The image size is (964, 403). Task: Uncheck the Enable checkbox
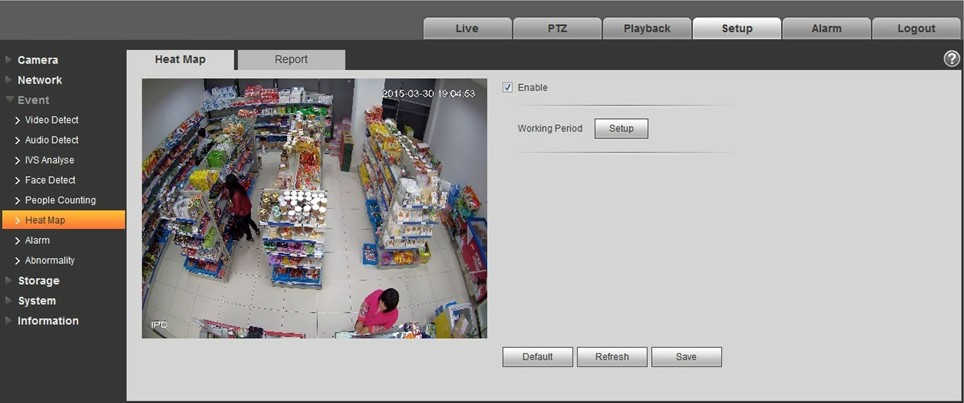click(x=508, y=87)
